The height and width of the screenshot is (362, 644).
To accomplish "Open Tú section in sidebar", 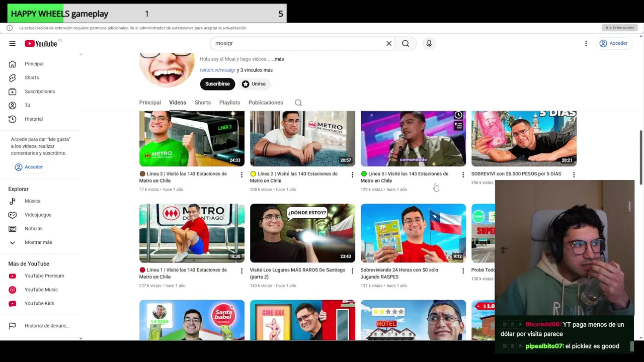I will [x=27, y=105].
